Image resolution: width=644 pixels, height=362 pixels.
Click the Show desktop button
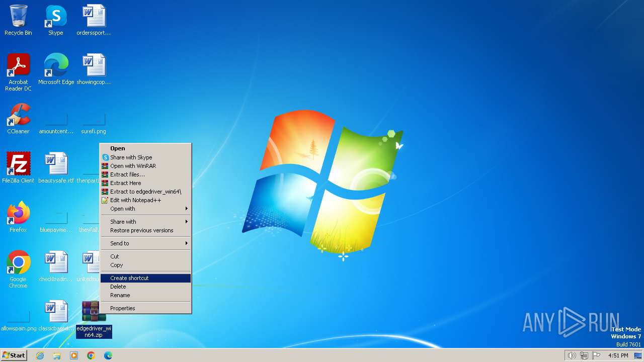click(638, 355)
